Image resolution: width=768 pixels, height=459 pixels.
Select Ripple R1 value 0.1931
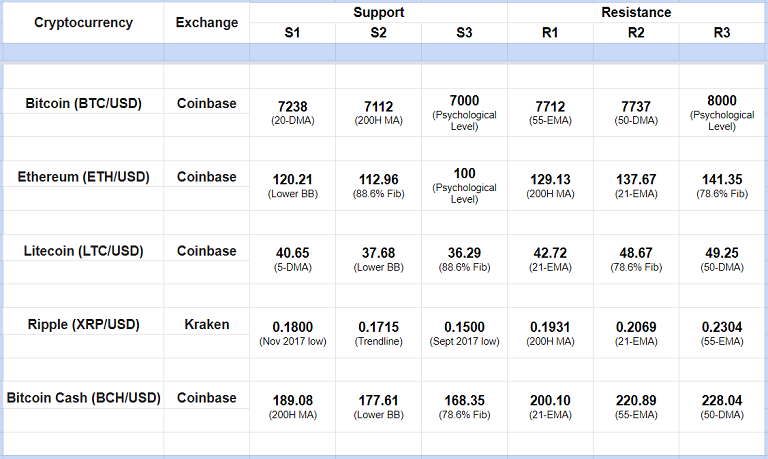pos(550,327)
